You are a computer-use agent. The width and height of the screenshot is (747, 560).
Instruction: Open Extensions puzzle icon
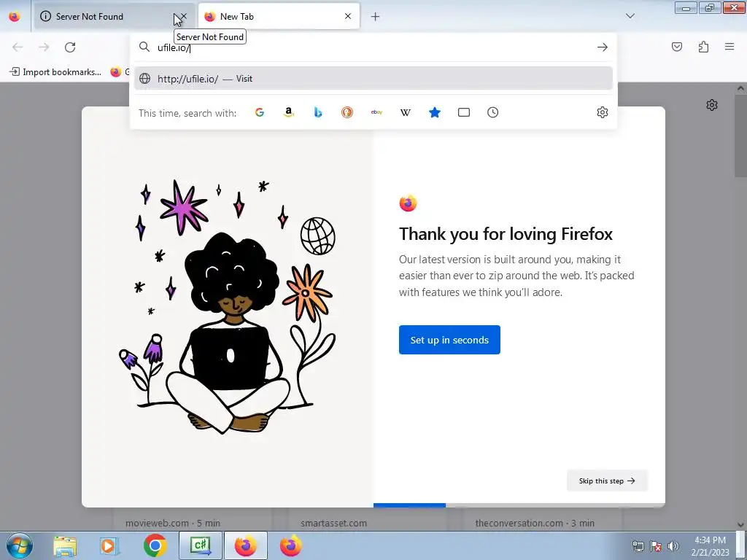tap(703, 47)
